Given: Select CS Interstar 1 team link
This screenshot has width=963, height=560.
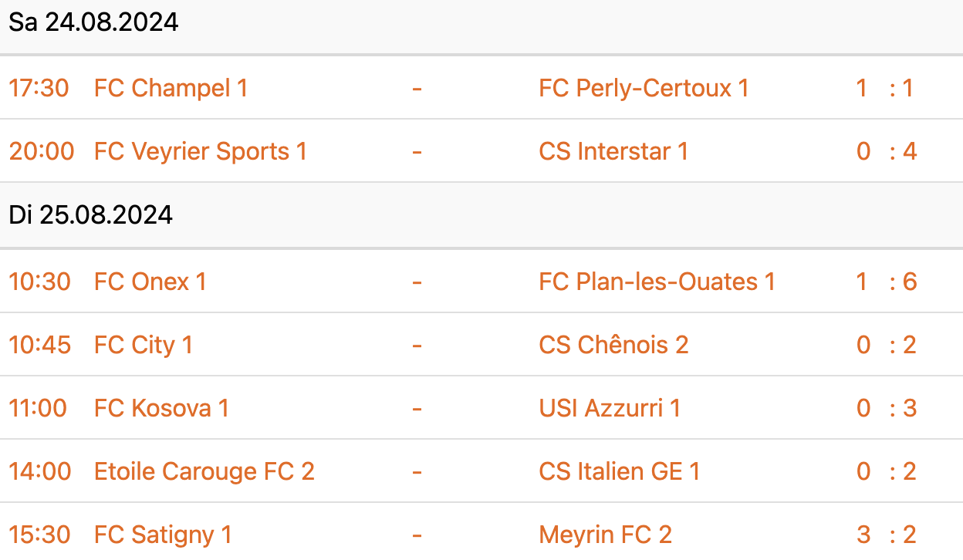Looking at the screenshot, I should (x=613, y=151).
